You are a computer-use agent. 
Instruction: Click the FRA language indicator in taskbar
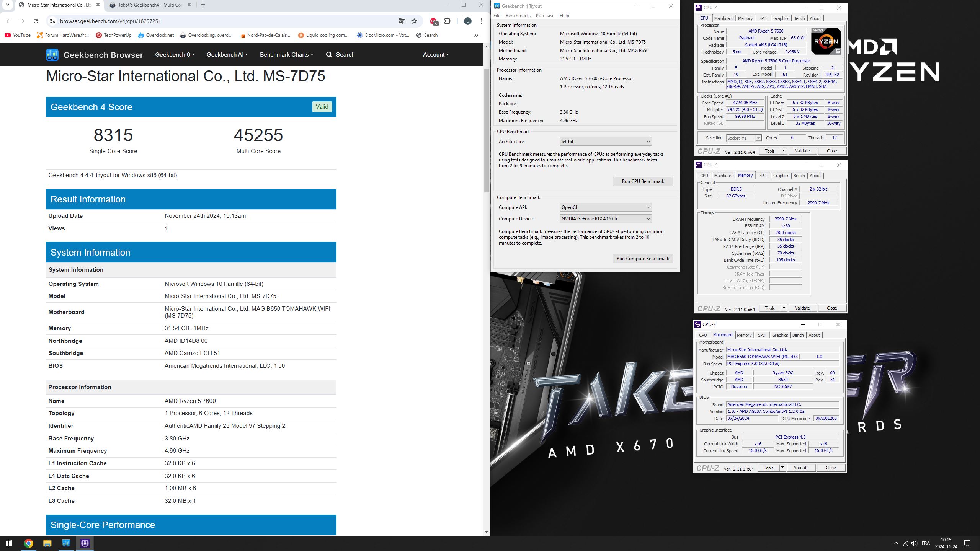coord(926,543)
